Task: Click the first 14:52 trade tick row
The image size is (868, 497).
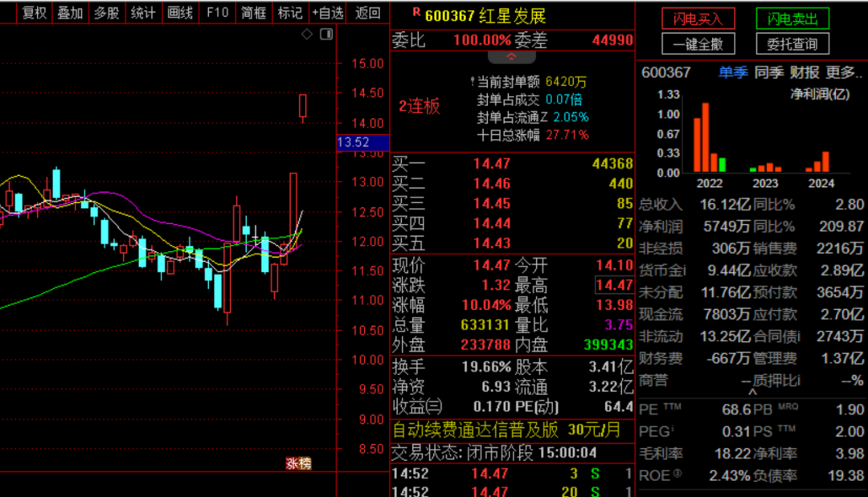Action: (512, 474)
